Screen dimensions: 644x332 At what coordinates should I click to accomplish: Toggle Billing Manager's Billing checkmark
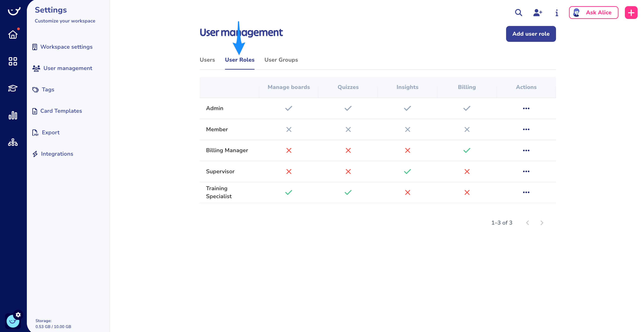[x=467, y=150]
